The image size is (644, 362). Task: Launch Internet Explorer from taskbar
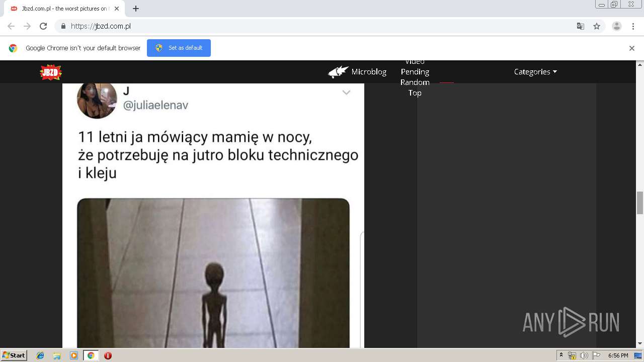(40, 355)
